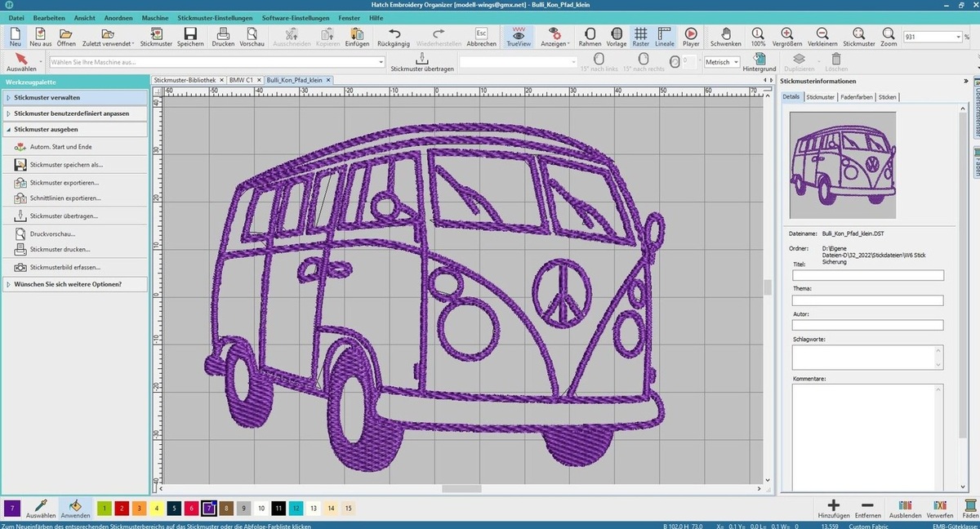
Task: Open the Vorschau print preview
Action: coord(252,37)
